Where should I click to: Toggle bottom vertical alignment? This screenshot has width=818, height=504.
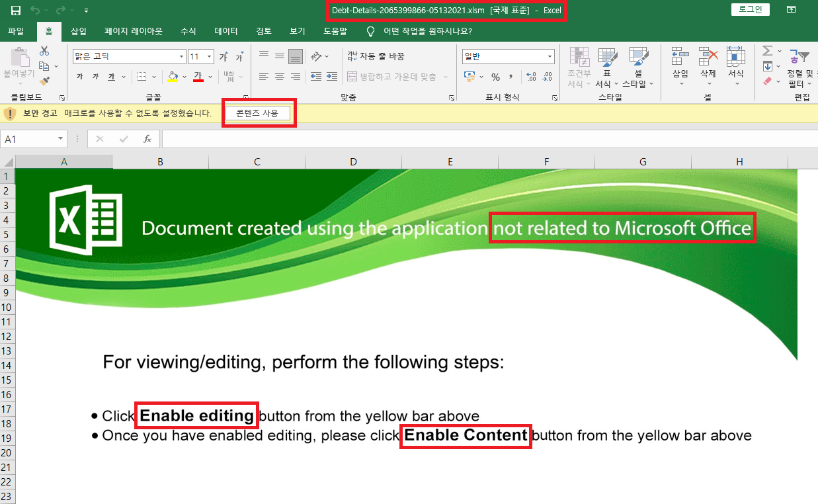tap(296, 56)
